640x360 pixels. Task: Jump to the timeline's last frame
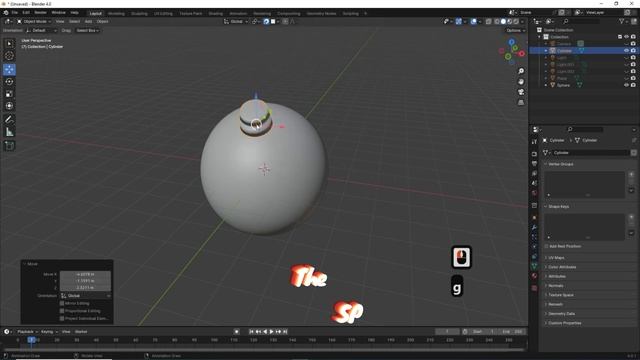pyautogui.click(x=285, y=332)
